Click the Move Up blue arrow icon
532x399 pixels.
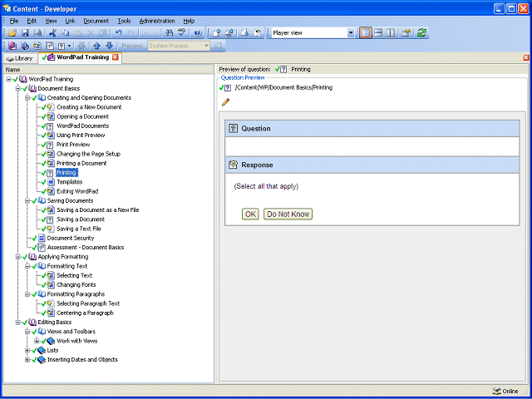tap(96, 46)
